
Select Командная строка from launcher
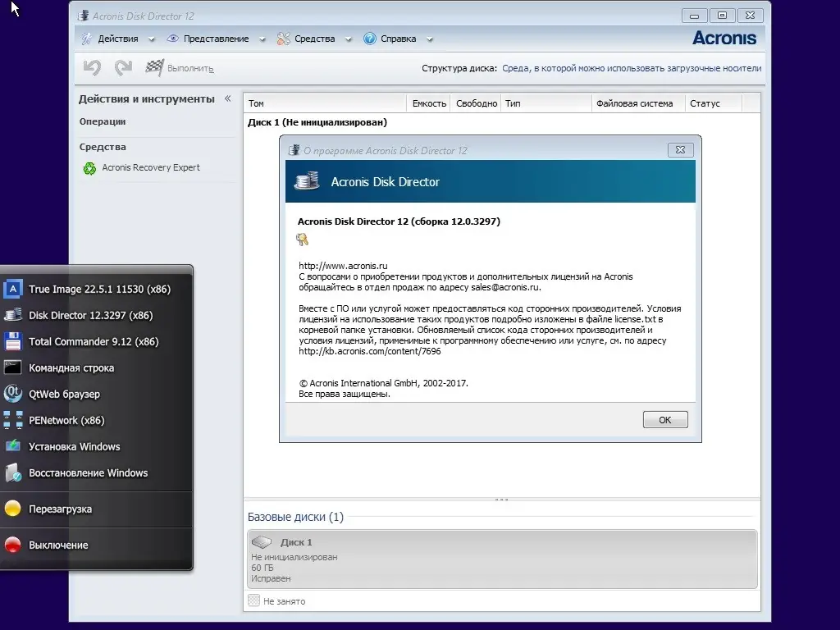click(x=97, y=367)
